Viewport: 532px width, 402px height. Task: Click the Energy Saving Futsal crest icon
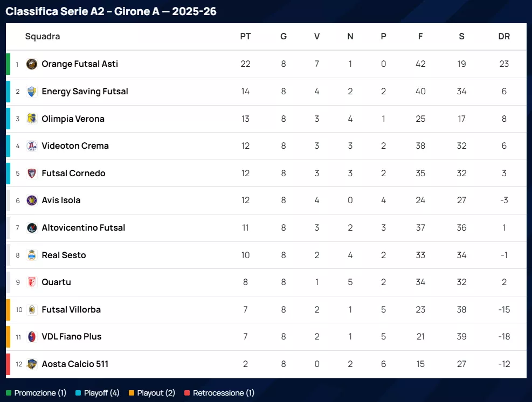32,92
